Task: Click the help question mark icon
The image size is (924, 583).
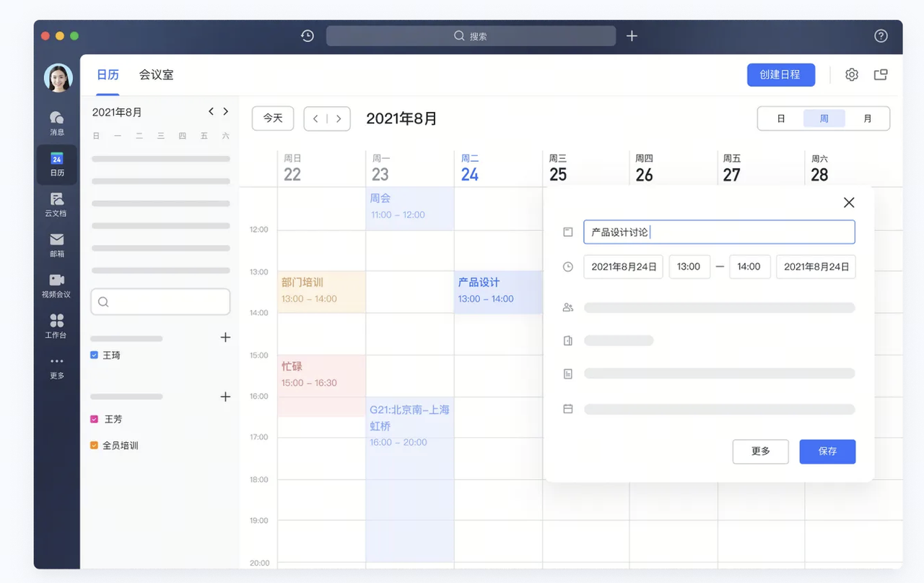Action: click(x=881, y=36)
